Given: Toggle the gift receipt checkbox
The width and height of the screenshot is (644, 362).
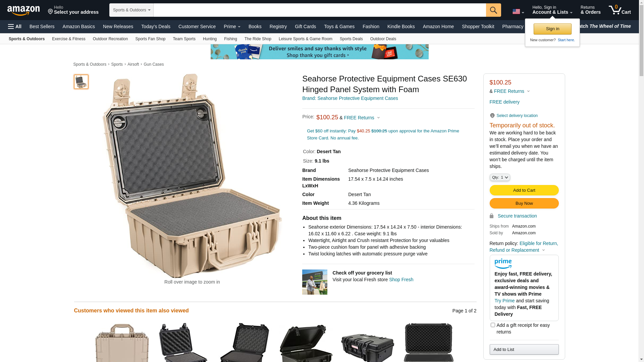Looking at the screenshot, I should (493, 325).
